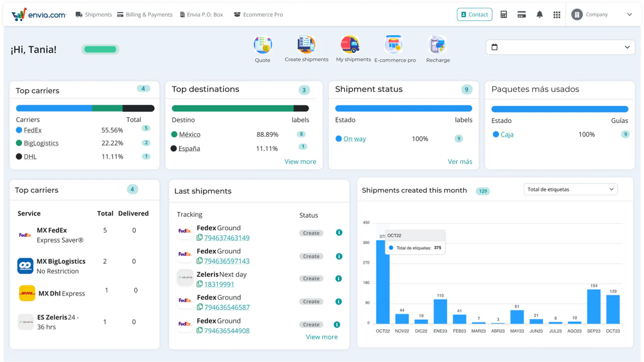
Task: Click the 129 badge on shipments chart
Action: [x=483, y=191]
